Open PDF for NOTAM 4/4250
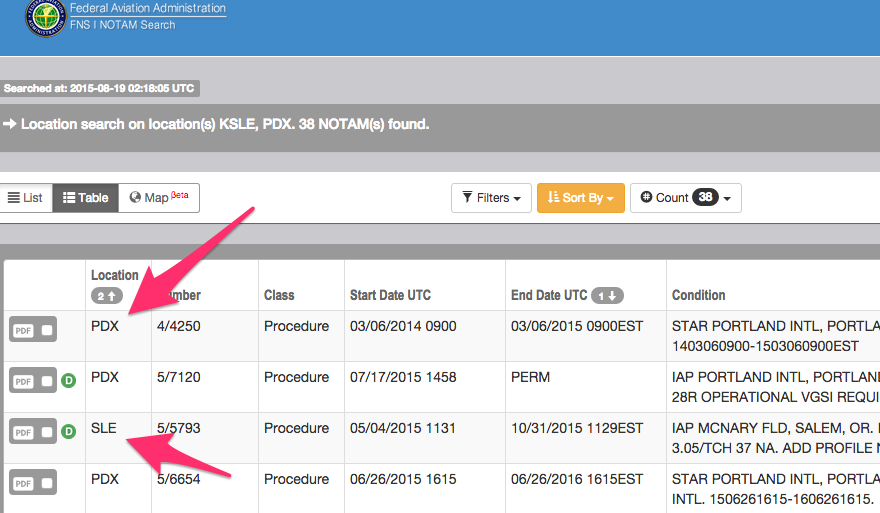The image size is (880, 513). coord(23,331)
